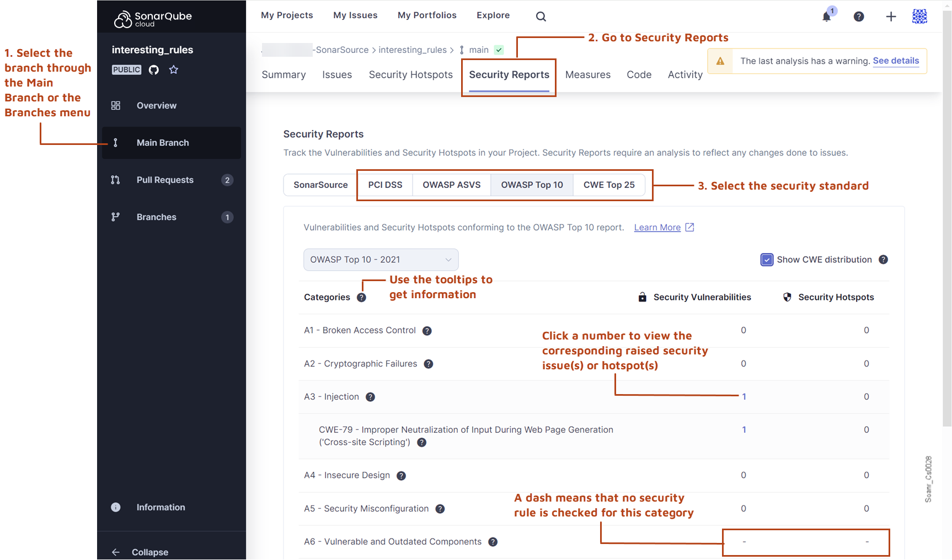Open the My Portfolios menu
952x560 pixels.
[426, 15]
